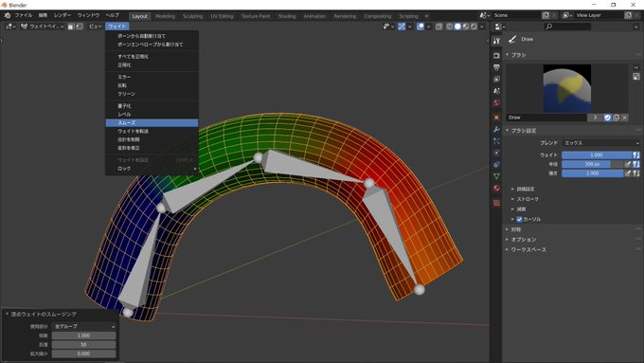Screen dimensions: 644x363
Task: Expand the 詳細設定 subpanel
Action: [526, 190]
